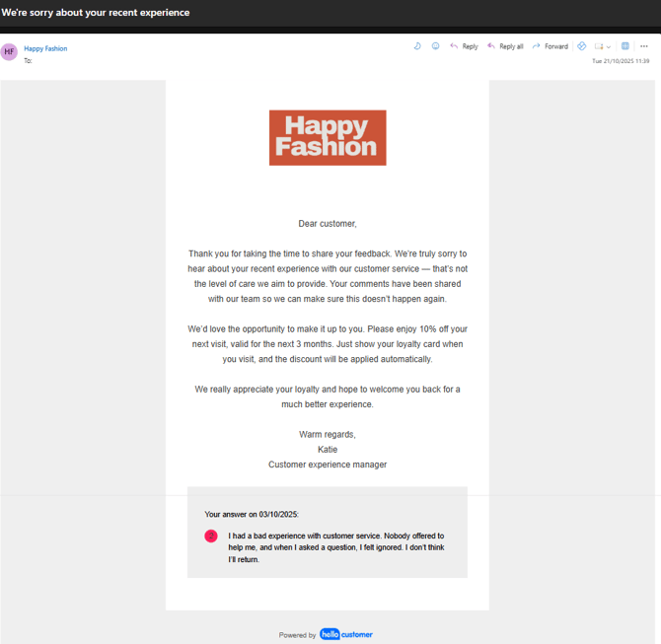Click the blue diamond icon beside Forward

(581, 46)
